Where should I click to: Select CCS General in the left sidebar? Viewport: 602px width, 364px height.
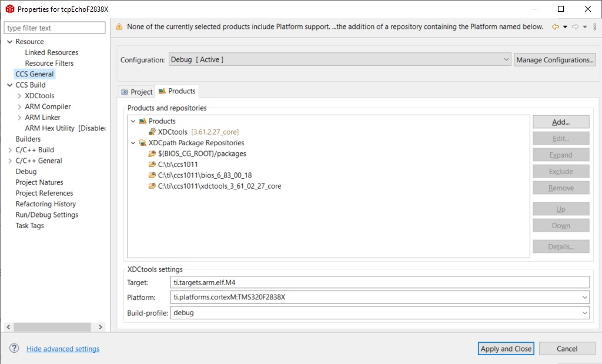click(34, 74)
